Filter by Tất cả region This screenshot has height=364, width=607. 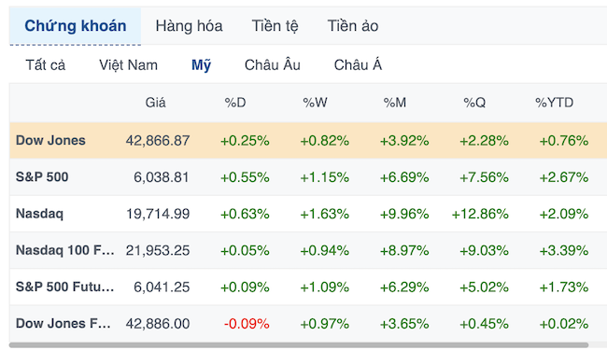point(46,65)
